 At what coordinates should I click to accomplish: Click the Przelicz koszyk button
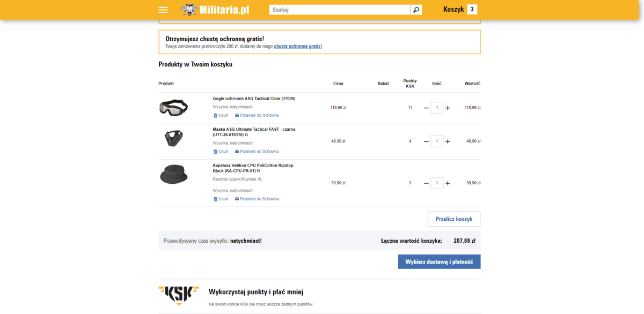click(453, 219)
